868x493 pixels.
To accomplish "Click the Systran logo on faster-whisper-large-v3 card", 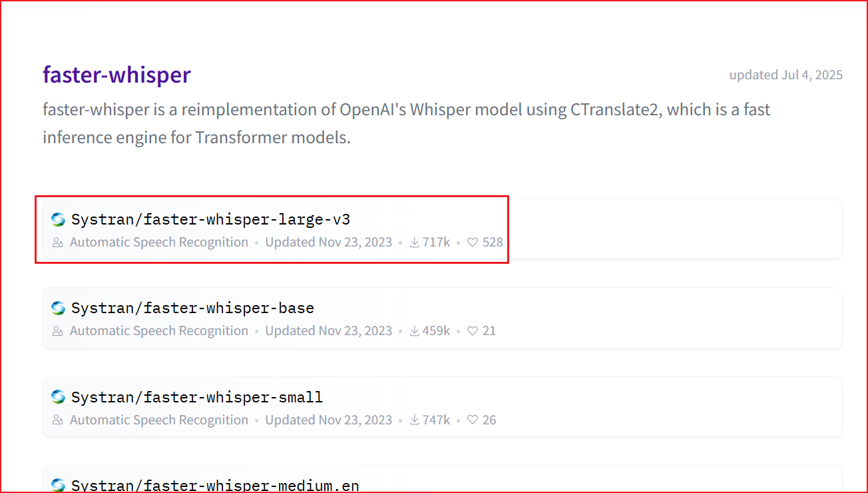I will (x=59, y=219).
